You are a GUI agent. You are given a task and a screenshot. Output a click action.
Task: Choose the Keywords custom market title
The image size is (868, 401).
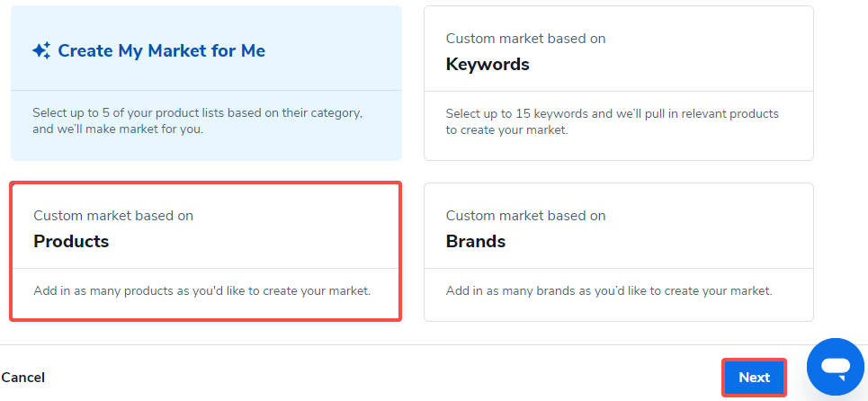tap(488, 65)
